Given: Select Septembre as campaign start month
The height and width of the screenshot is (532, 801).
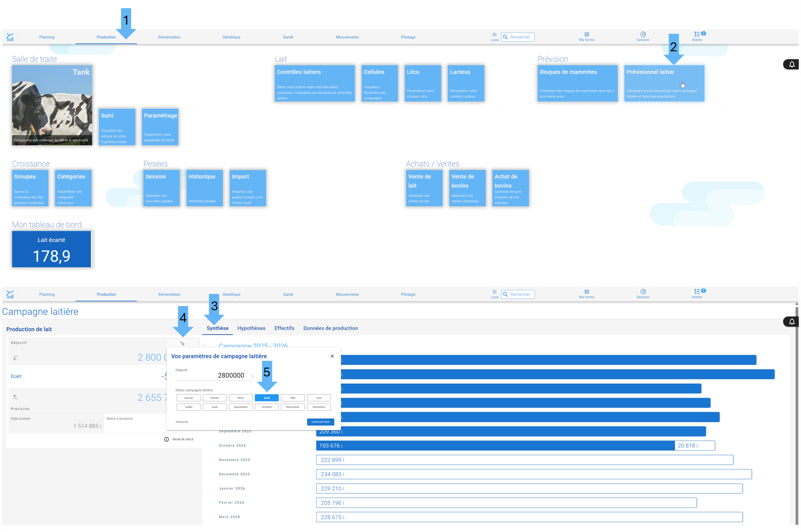Looking at the screenshot, I should tap(241, 407).
